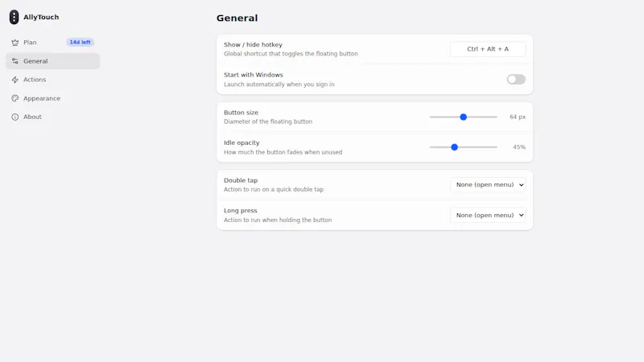Click the sliders icon beside General
Screen dimensions: 644x362
pyautogui.click(x=15, y=61)
